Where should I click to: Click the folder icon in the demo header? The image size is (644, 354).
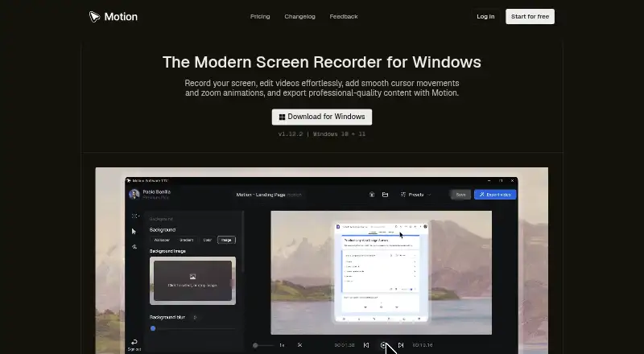386,195
